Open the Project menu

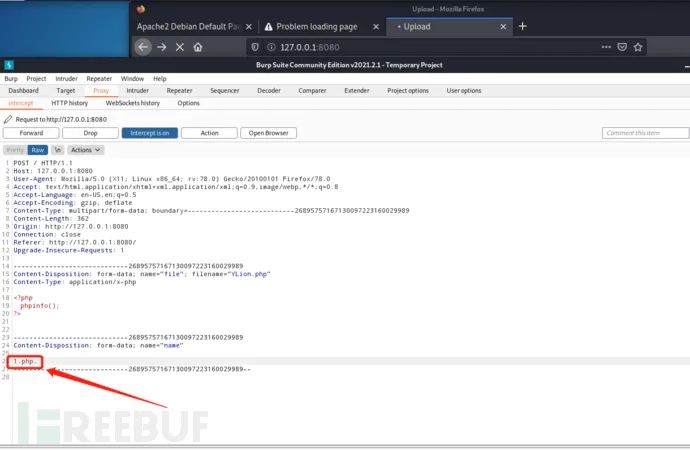pyautogui.click(x=36, y=79)
